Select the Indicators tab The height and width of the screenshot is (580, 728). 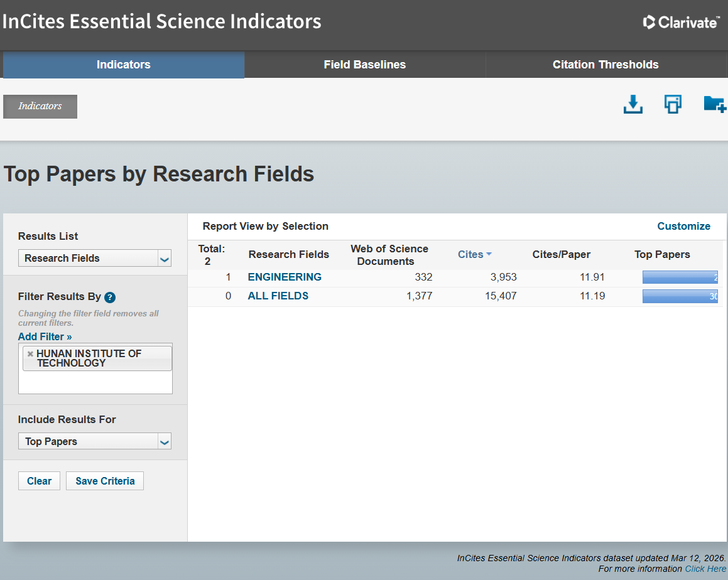tap(123, 65)
